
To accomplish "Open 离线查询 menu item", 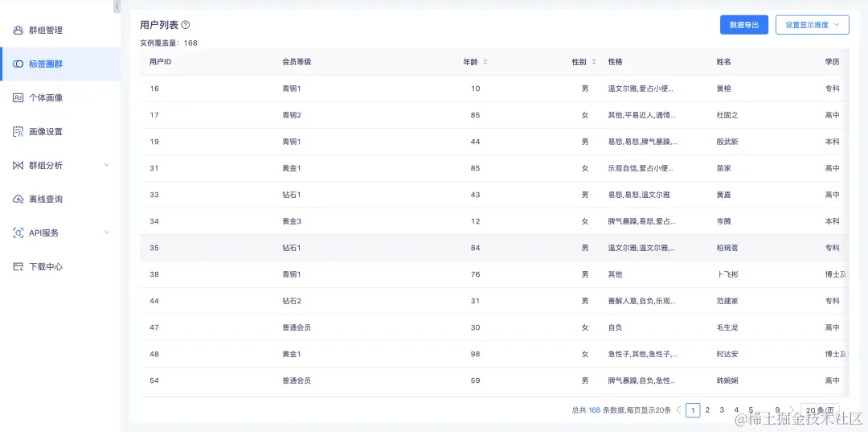I will coord(60,200).
